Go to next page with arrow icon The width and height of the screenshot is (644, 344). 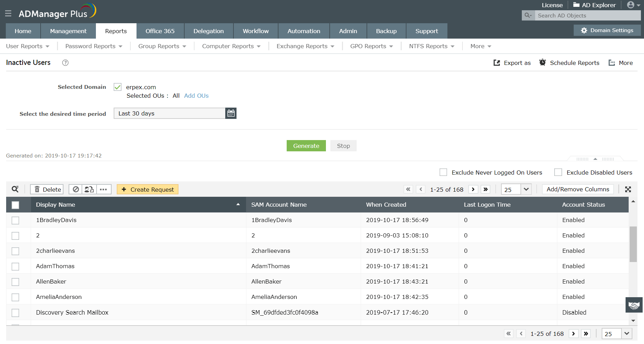(473, 189)
